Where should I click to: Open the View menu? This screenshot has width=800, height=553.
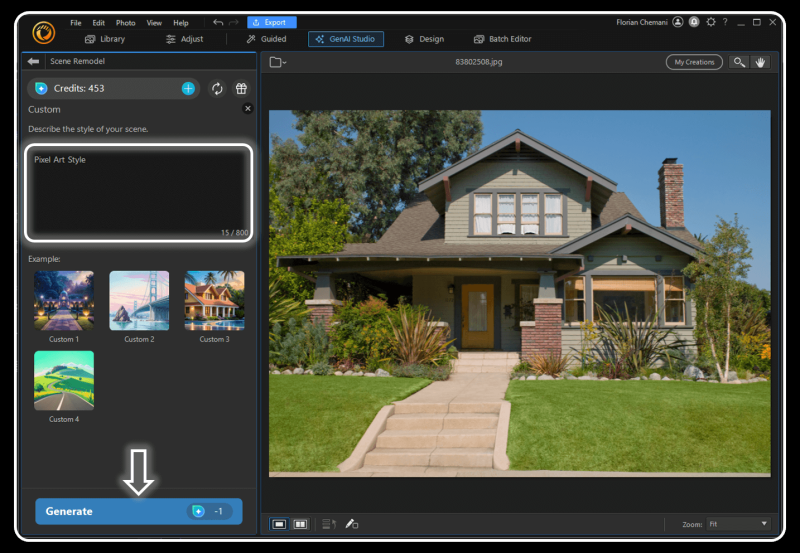154,23
